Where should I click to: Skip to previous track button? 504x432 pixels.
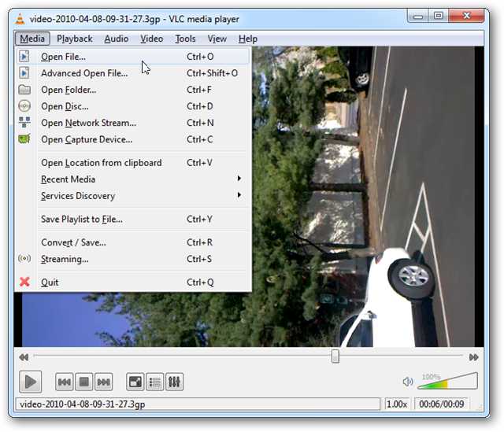65,382
